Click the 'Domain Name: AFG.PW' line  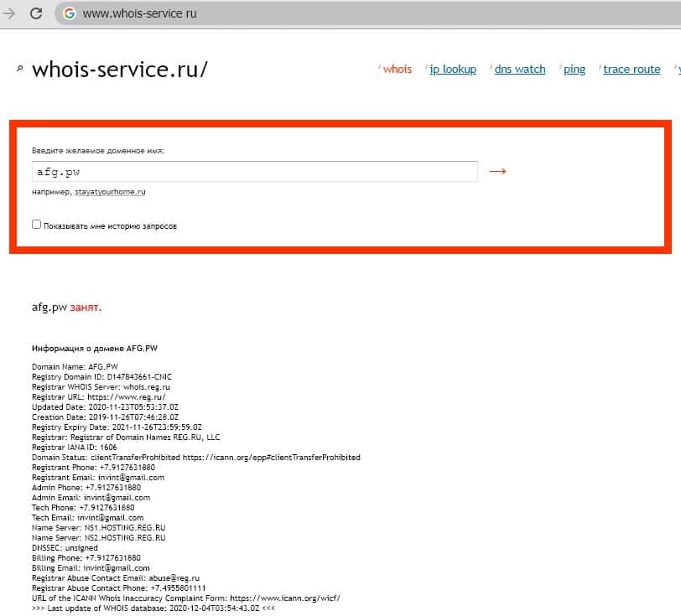(75, 367)
